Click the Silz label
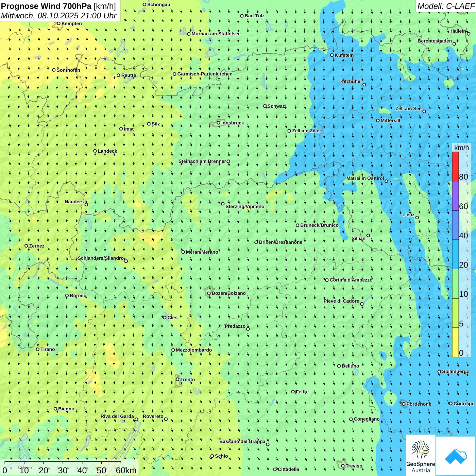The width and height of the screenshot is (476, 476). click(x=155, y=124)
